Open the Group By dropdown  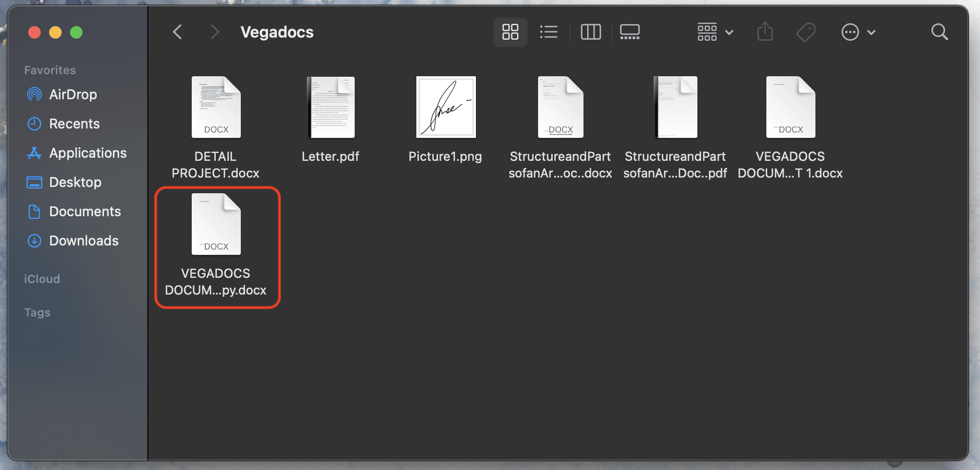coord(715,32)
